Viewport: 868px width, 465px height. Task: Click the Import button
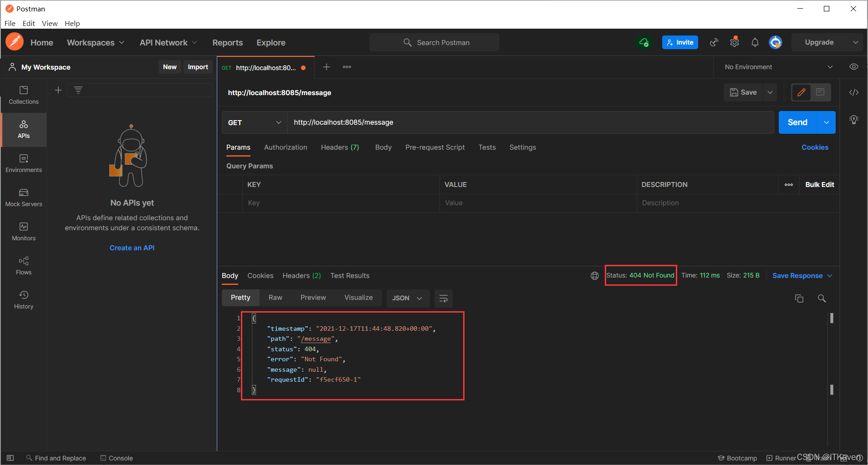coord(198,67)
